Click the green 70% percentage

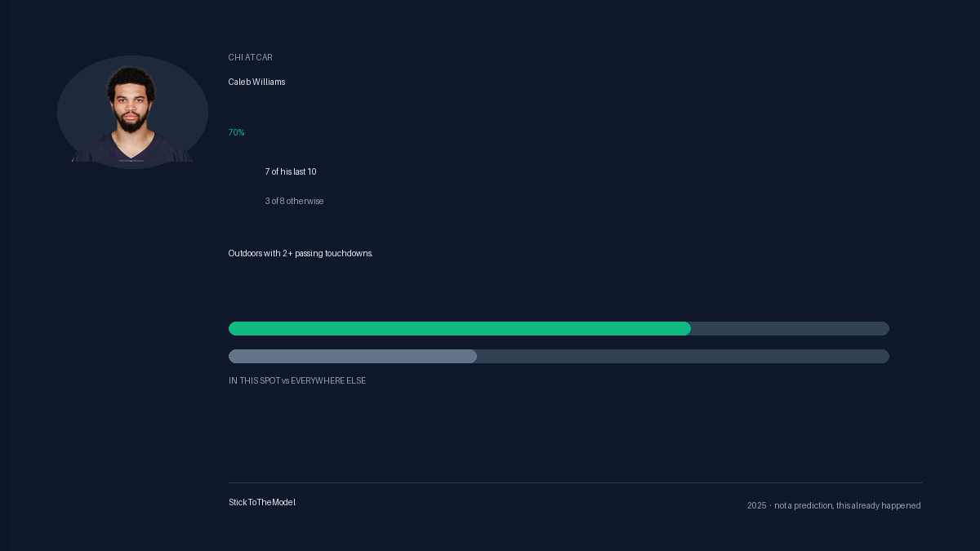236,132
